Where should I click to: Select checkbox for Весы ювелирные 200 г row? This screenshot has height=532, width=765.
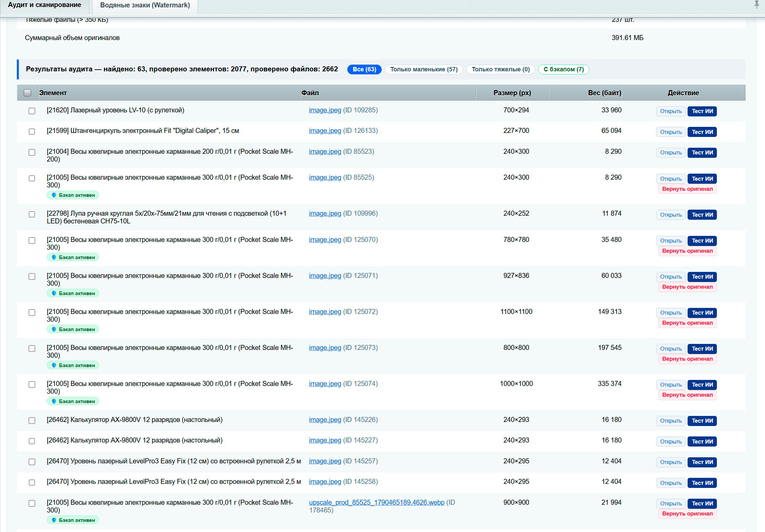(32, 152)
